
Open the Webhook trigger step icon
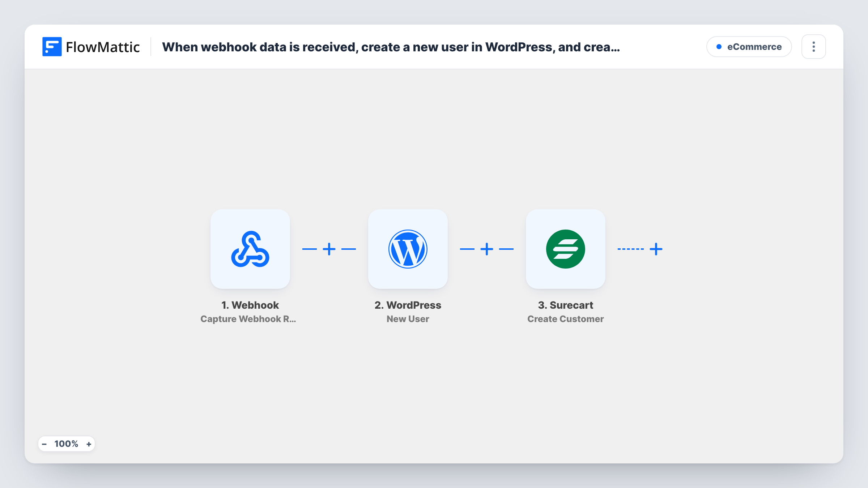click(x=250, y=249)
